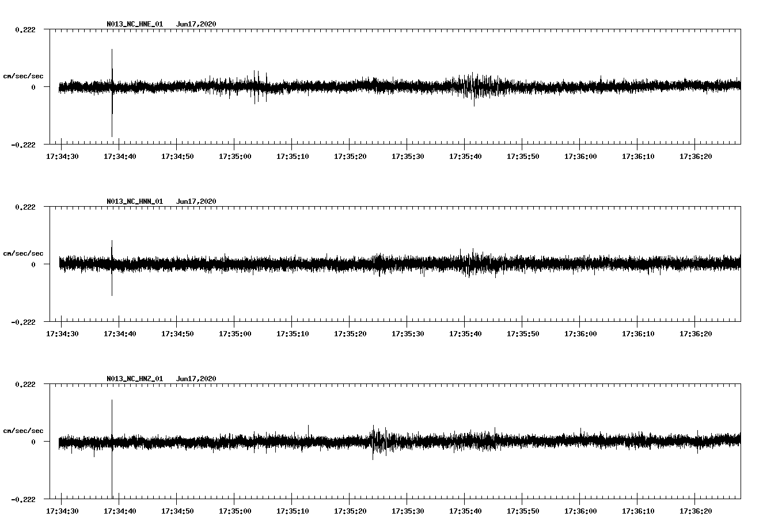This screenshot has height=532, width=782.
Task: Click the Jun17,2020 date on HNE plot
Action: (196, 24)
